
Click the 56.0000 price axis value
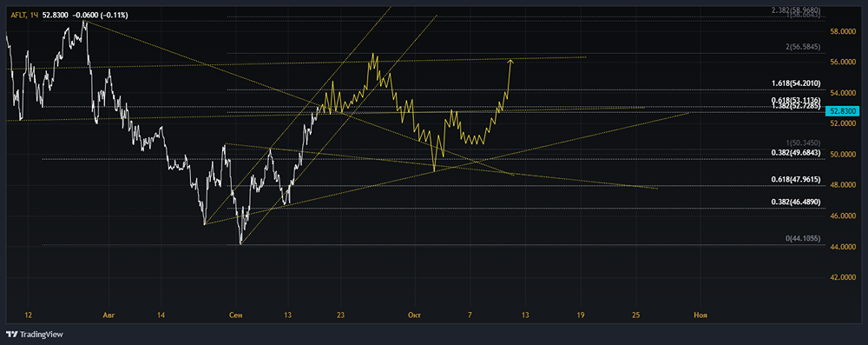(x=843, y=62)
